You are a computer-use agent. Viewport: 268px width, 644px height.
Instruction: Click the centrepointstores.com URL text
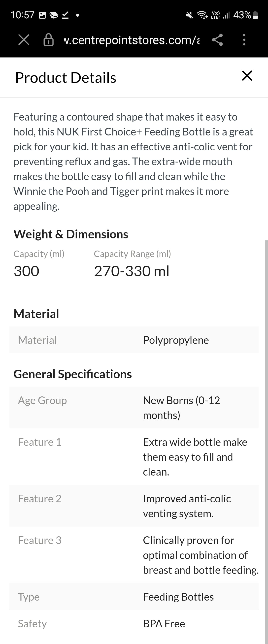coord(132,40)
